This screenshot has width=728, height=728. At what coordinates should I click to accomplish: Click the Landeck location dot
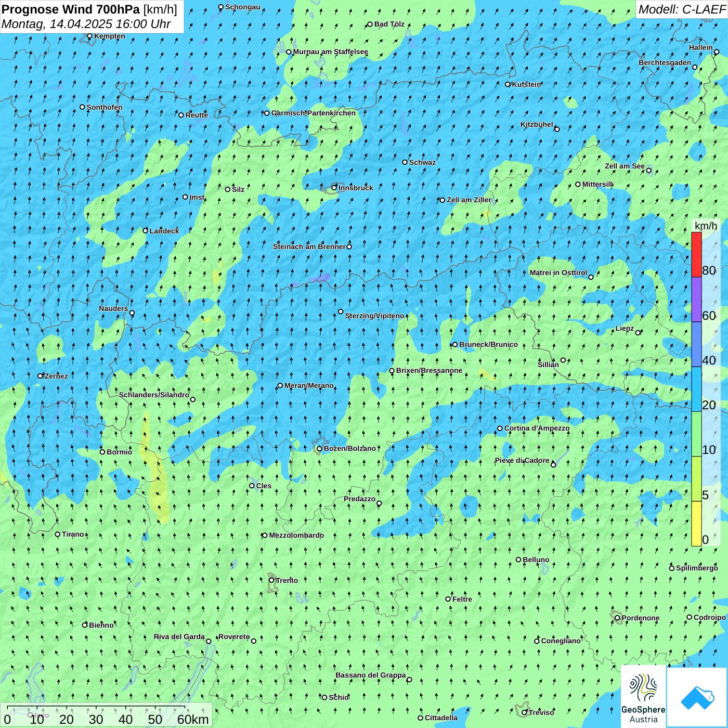(x=145, y=231)
